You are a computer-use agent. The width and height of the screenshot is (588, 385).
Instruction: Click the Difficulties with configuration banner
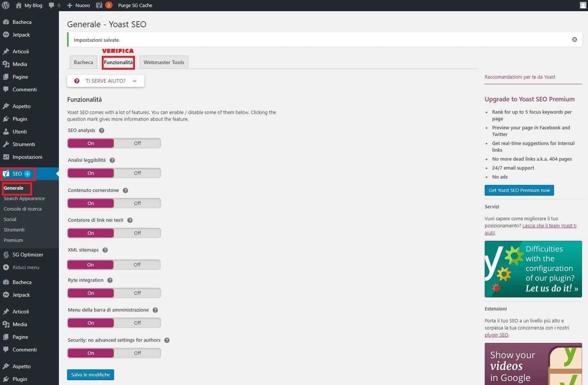pyautogui.click(x=533, y=269)
